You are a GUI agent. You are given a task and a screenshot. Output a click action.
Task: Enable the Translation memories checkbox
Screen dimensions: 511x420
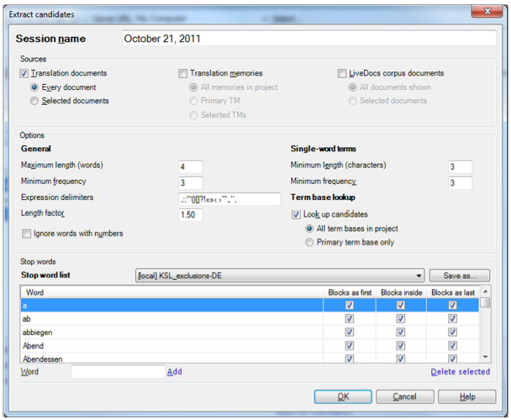point(183,73)
